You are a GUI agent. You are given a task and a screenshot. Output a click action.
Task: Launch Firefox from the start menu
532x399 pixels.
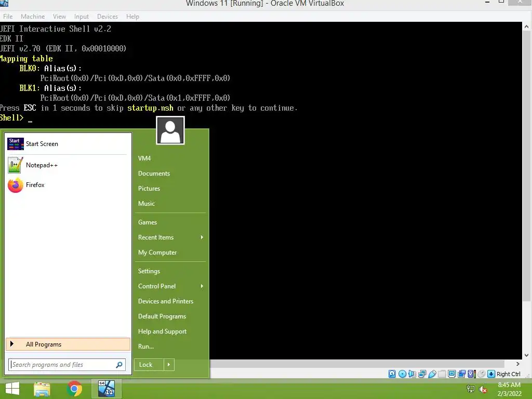pos(68,185)
